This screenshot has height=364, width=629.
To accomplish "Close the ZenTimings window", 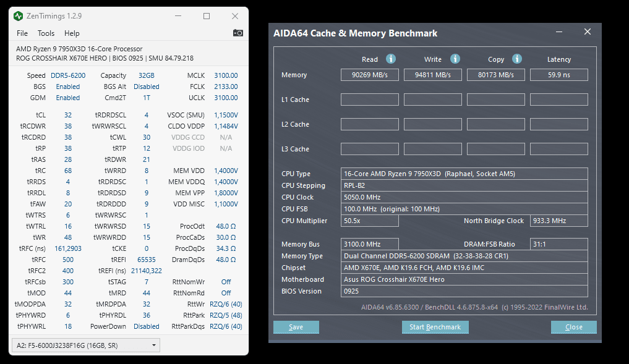I will [x=235, y=16].
